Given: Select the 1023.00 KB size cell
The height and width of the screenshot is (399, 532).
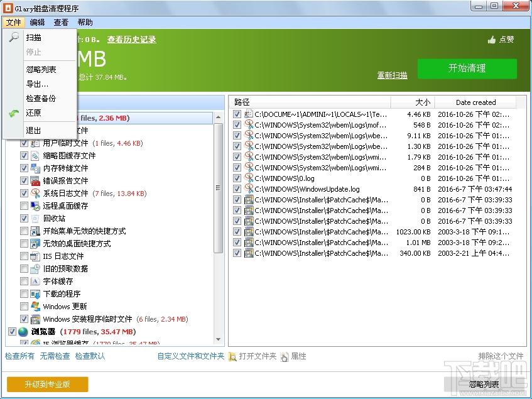Looking at the screenshot, I should pyautogui.click(x=413, y=232).
